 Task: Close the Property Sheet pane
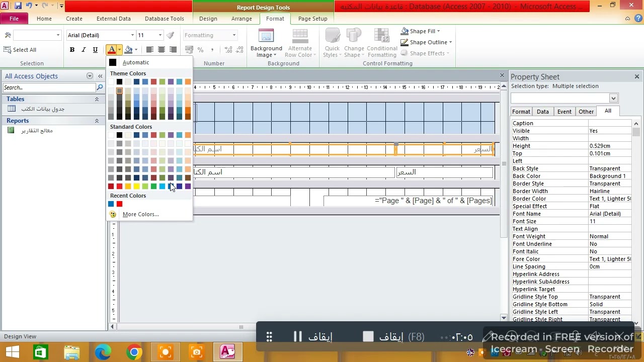[x=637, y=76]
